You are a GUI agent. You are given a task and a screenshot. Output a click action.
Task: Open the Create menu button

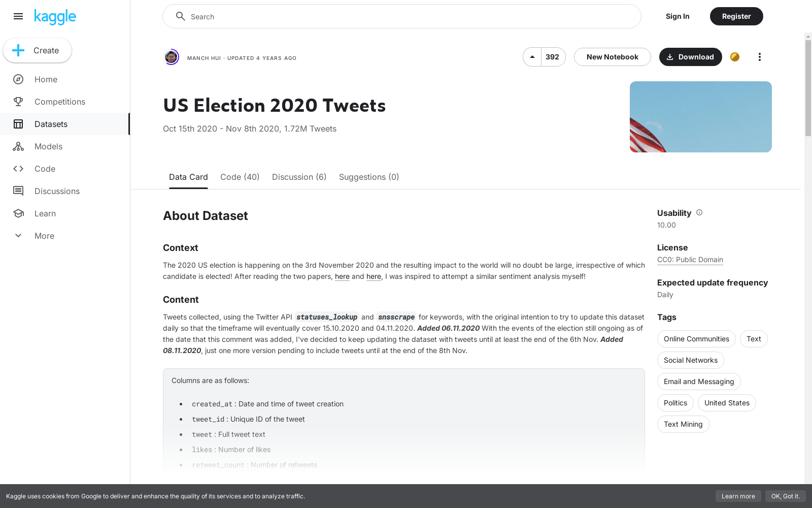(38, 50)
